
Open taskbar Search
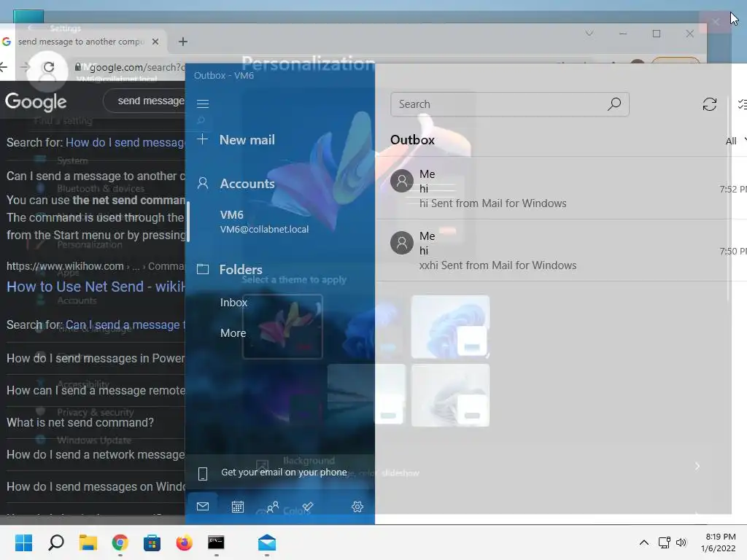(x=55, y=542)
